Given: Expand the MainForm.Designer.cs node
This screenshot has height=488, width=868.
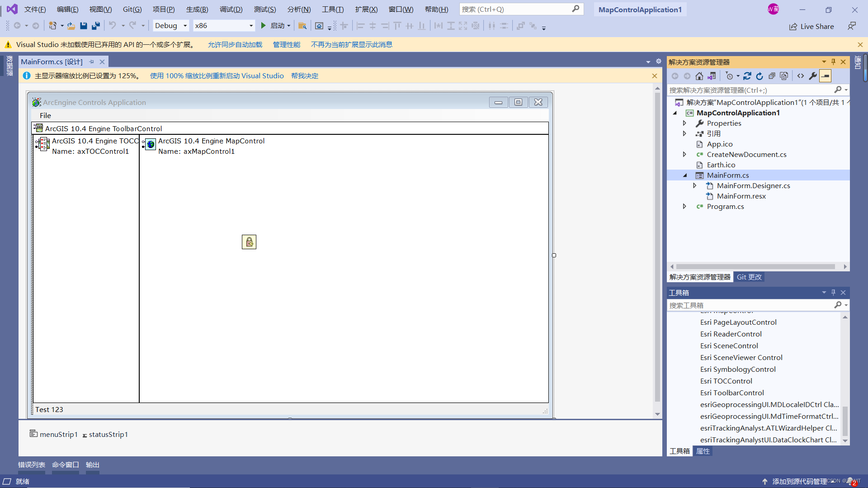Looking at the screenshot, I should (695, 185).
